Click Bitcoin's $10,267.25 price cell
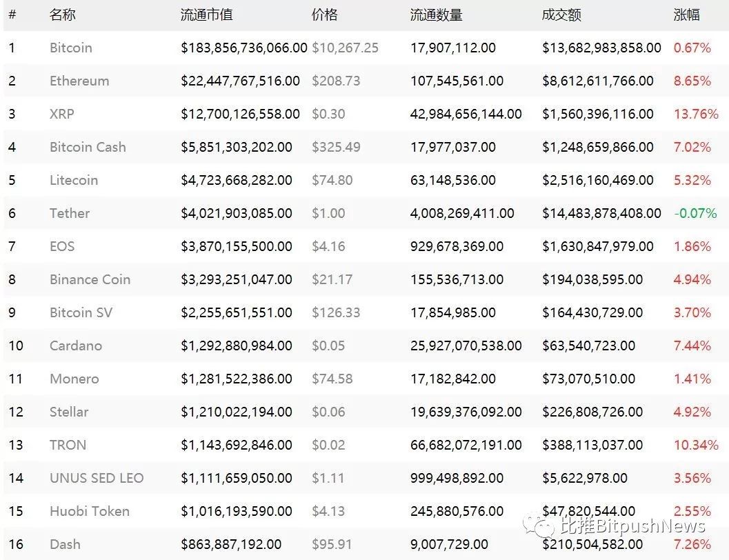729x560 pixels. [x=345, y=48]
